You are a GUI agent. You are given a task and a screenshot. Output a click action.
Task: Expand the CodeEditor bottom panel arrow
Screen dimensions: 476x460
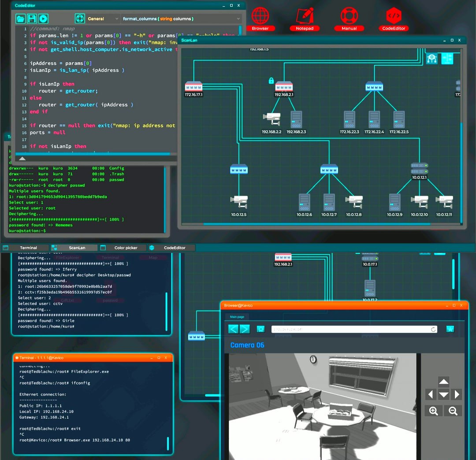tap(22, 158)
